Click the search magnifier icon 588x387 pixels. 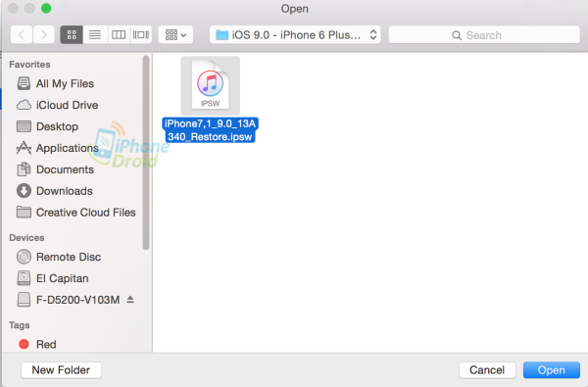tap(457, 35)
